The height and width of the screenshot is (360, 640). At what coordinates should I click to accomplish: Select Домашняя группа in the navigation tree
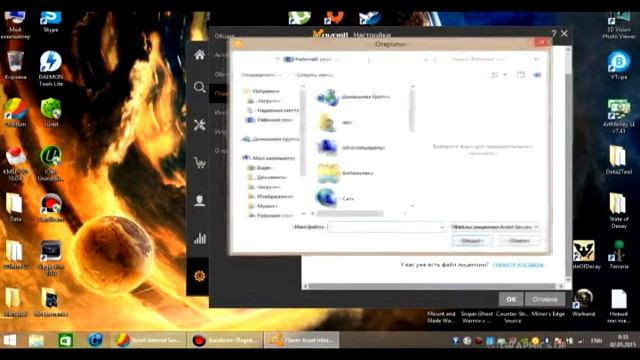(276, 139)
